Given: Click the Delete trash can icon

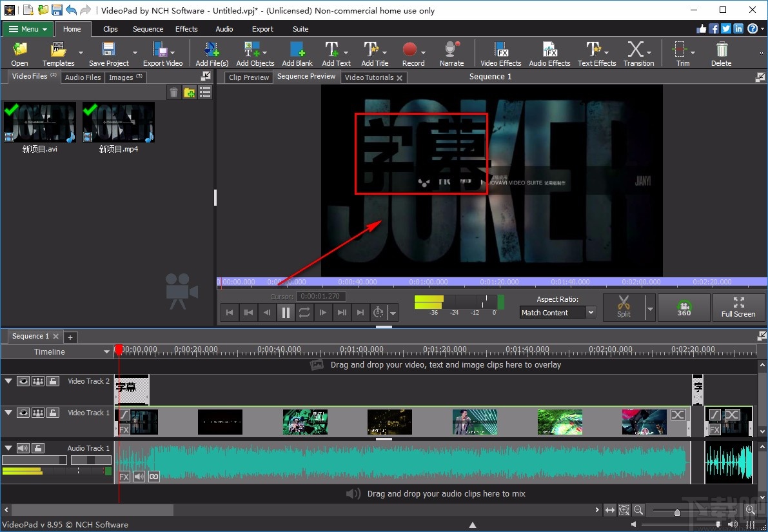Looking at the screenshot, I should point(721,54).
